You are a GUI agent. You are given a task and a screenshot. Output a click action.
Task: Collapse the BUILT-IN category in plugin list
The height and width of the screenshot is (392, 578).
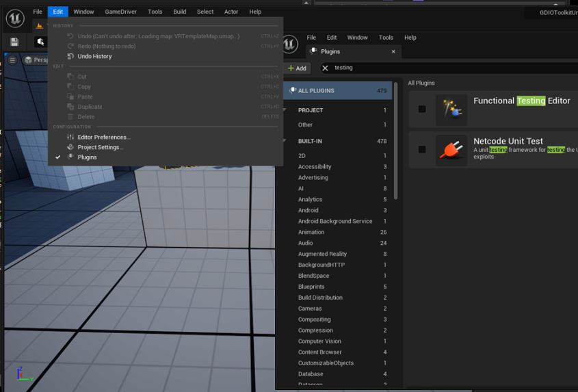click(285, 141)
